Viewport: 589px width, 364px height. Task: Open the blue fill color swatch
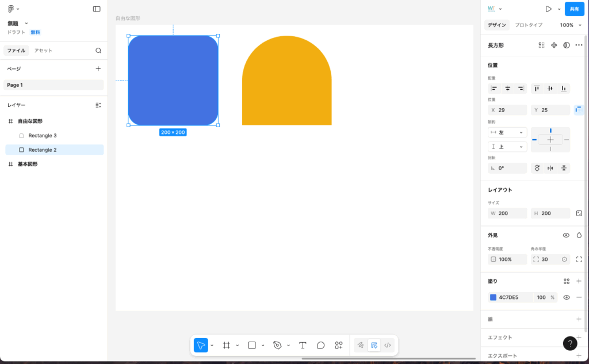493,297
